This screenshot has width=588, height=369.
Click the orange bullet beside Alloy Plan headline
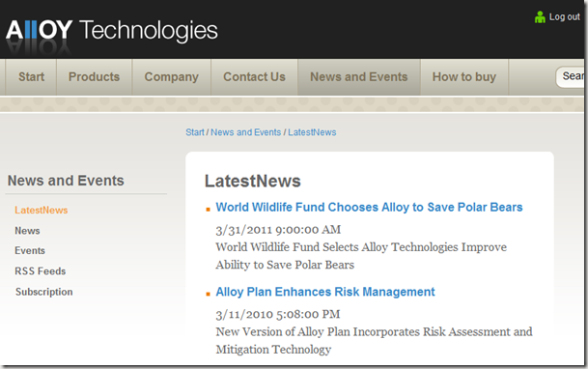point(209,294)
